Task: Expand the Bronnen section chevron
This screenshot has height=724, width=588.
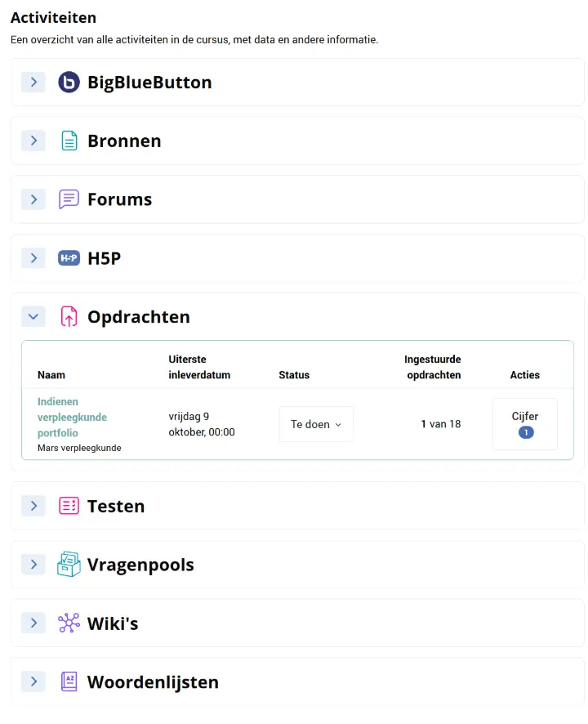Action: click(x=33, y=141)
